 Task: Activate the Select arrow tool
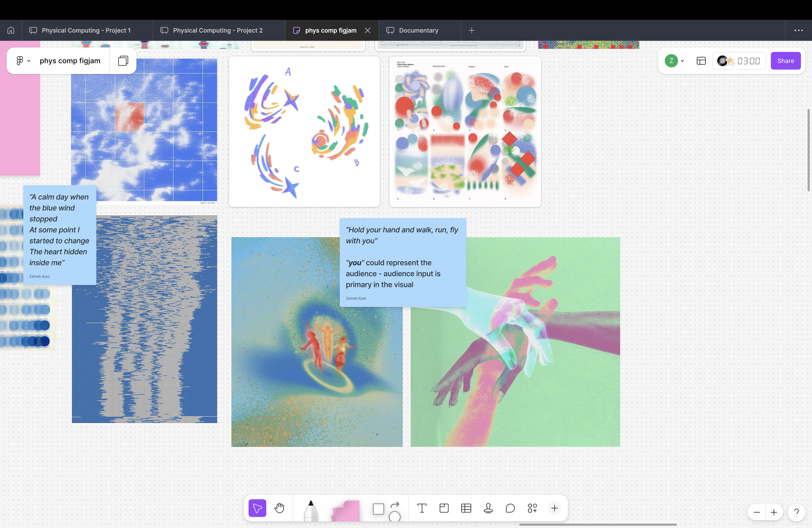tap(257, 508)
